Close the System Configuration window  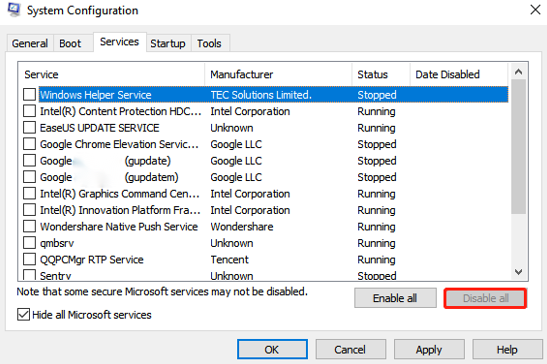pyautogui.click(x=535, y=10)
